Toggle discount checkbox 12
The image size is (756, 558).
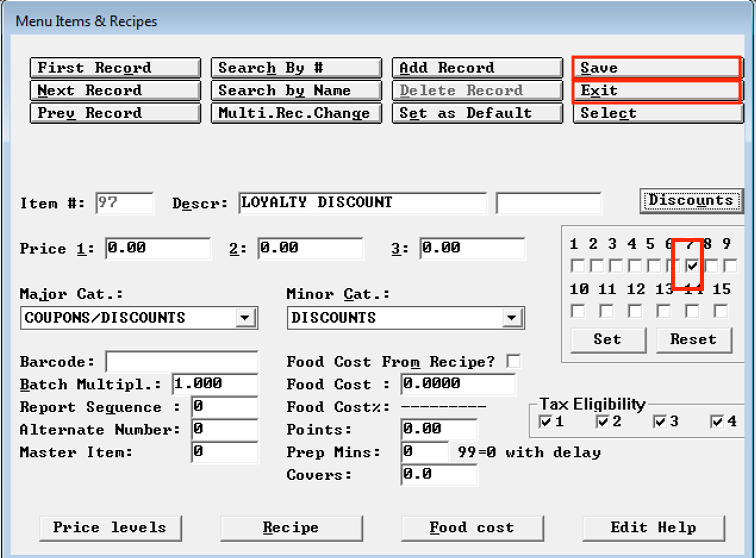pyautogui.click(x=635, y=312)
